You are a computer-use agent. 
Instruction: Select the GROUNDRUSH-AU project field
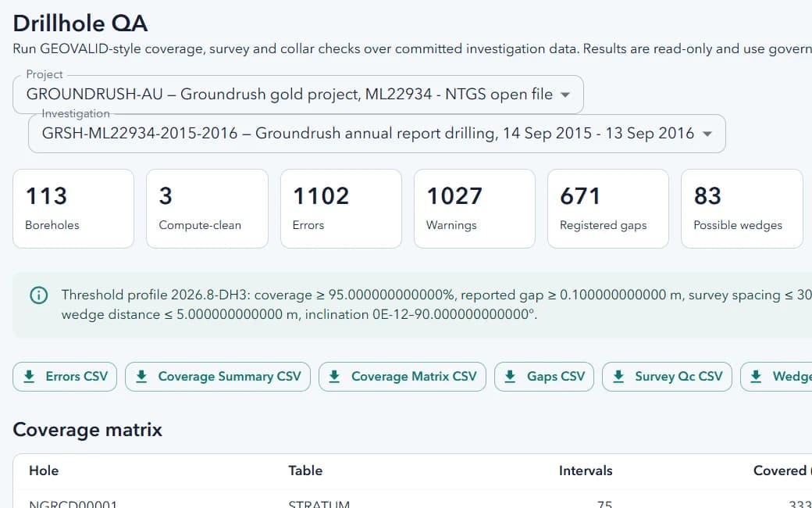pyautogui.click(x=298, y=95)
